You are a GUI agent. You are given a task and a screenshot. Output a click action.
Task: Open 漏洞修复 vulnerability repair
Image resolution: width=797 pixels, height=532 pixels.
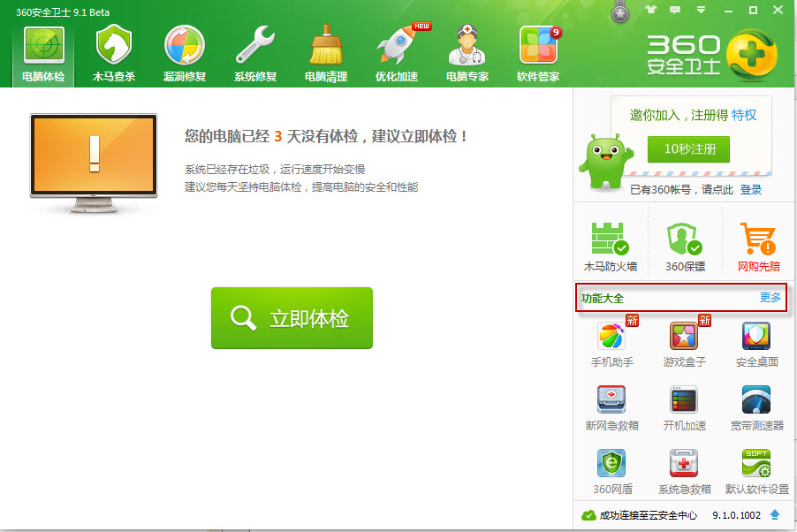coord(185,55)
